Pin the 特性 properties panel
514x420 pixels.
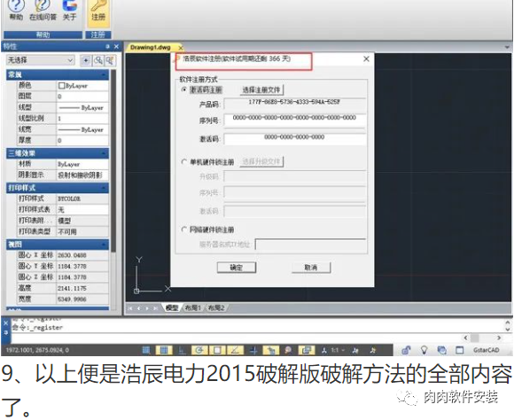[x=107, y=47]
